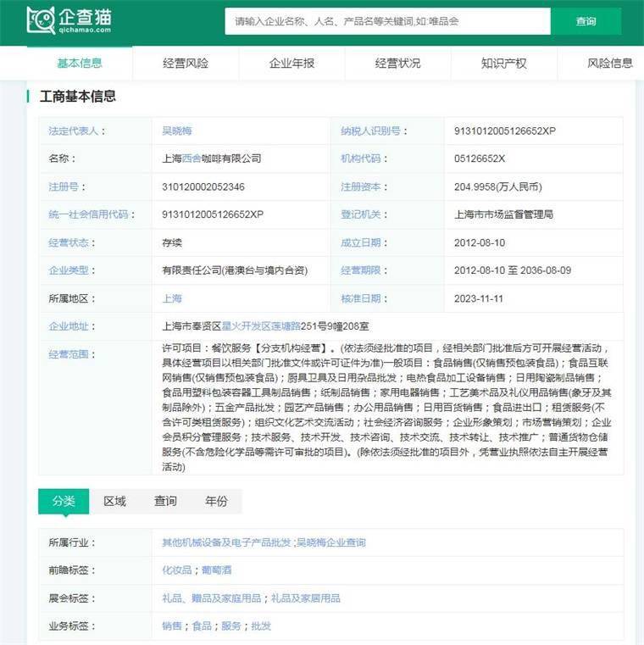Open the 销售 business tag

(172, 626)
